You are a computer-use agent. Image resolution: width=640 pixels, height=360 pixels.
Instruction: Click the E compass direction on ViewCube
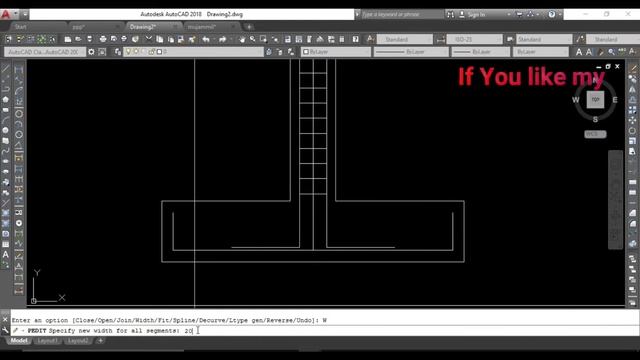click(x=615, y=100)
